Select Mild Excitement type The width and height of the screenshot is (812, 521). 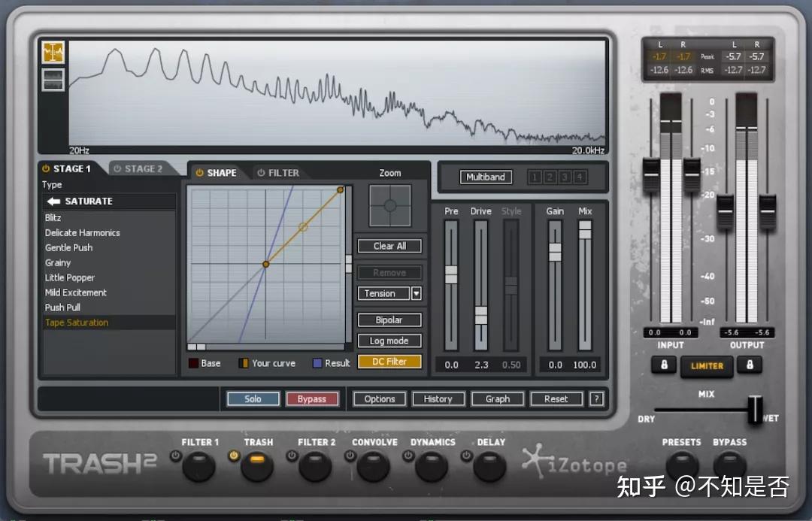pos(76,292)
